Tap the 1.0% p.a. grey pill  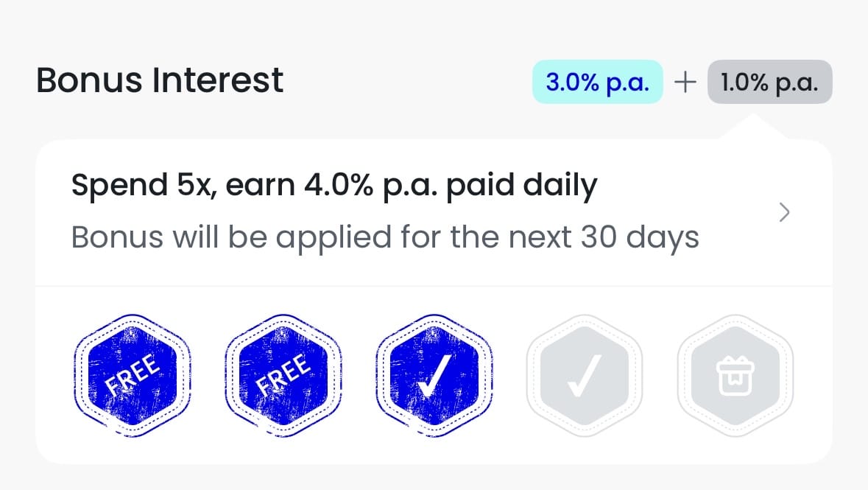(769, 82)
